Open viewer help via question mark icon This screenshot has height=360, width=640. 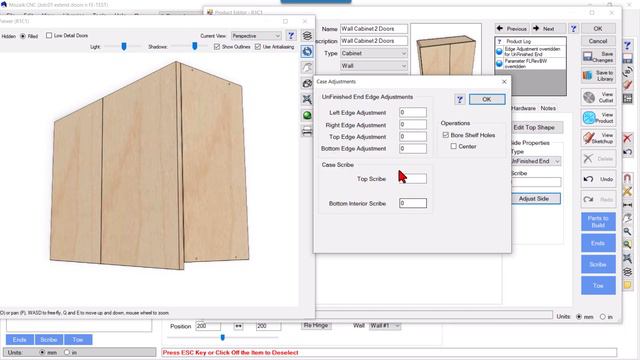291,36
